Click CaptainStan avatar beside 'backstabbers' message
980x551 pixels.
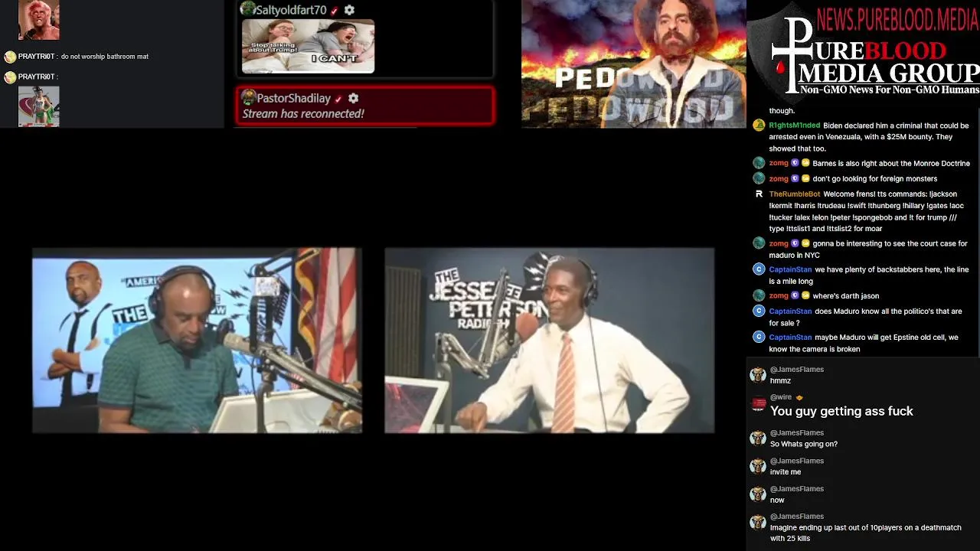click(759, 269)
